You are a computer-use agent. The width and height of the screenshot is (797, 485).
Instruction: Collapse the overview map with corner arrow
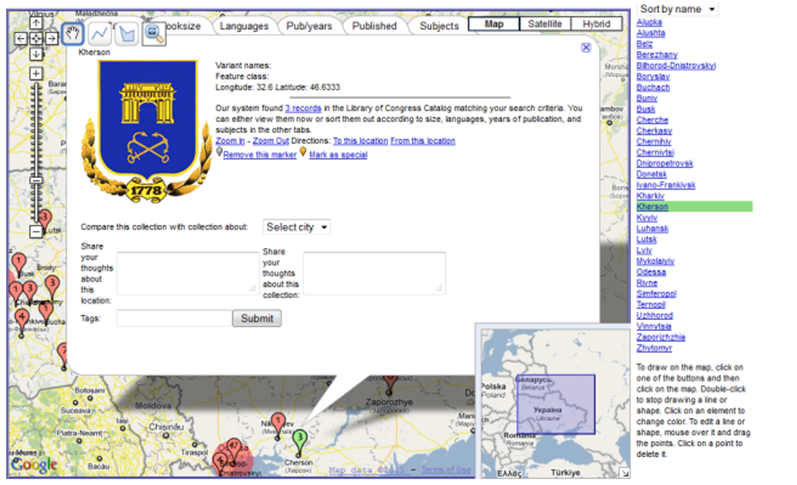tap(625, 473)
